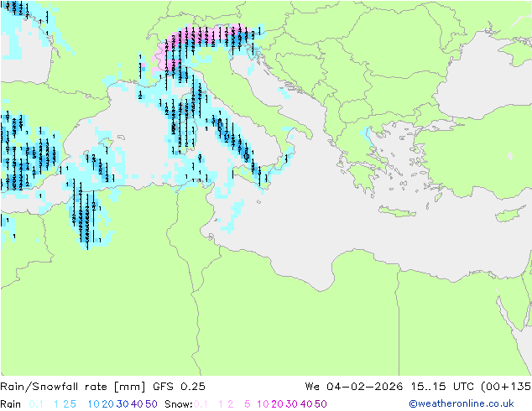
Task: Pick the Rain 50 legend value
Action: coord(151,404)
